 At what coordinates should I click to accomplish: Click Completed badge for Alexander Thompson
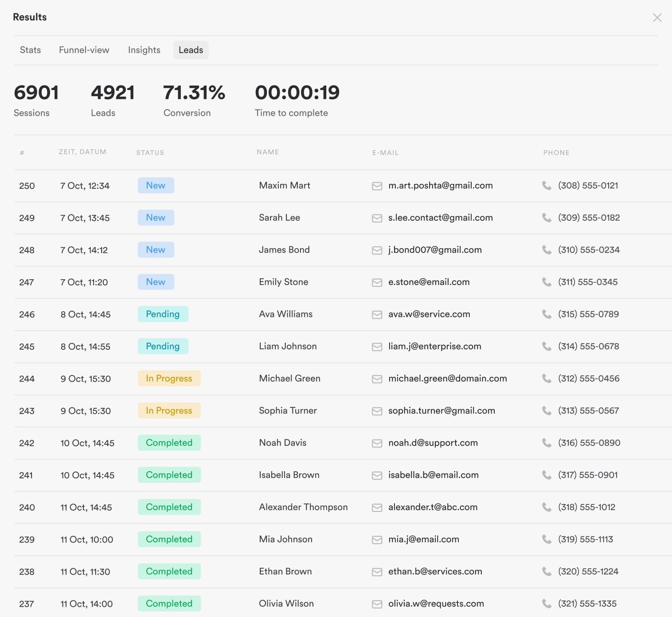tap(169, 507)
